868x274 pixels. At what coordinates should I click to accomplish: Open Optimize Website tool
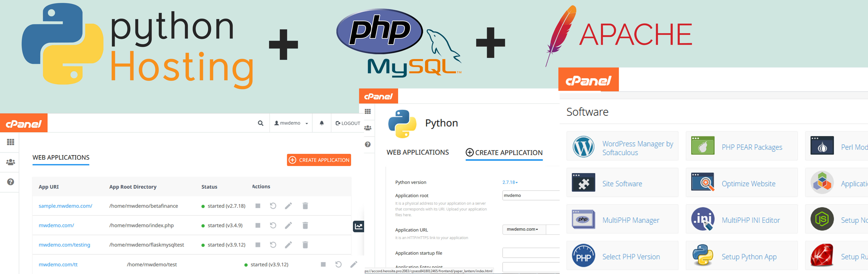click(741, 182)
